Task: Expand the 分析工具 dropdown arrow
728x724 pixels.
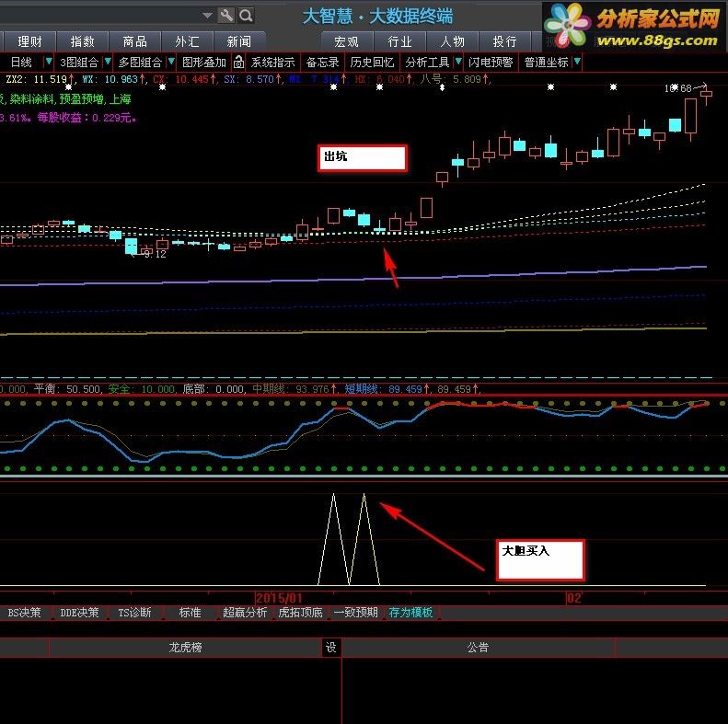Action: pyautogui.click(x=458, y=62)
